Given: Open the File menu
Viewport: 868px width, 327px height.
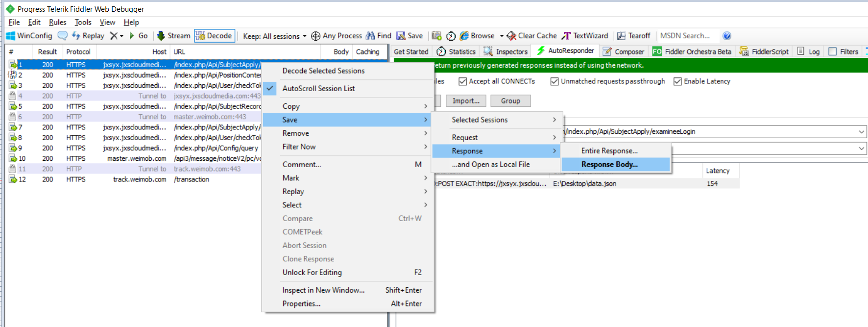Looking at the screenshot, I should (14, 22).
